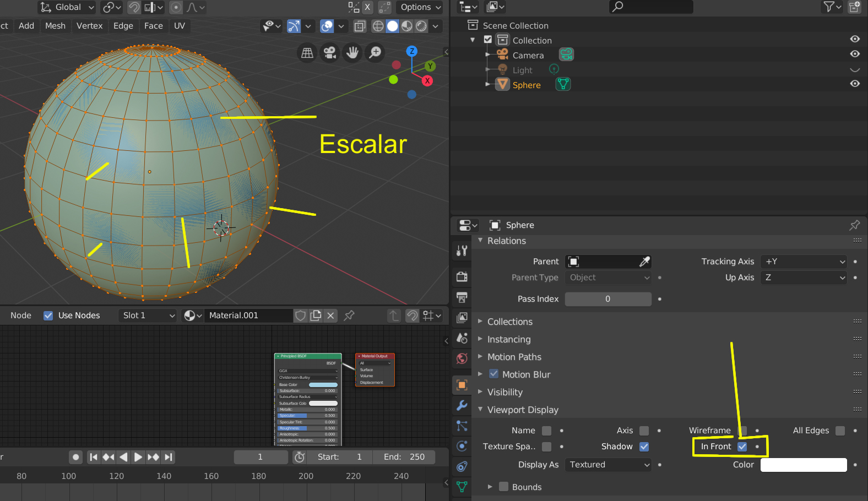Open Object Data green triangle tab
The height and width of the screenshot is (501, 868).
click(462, 487)
